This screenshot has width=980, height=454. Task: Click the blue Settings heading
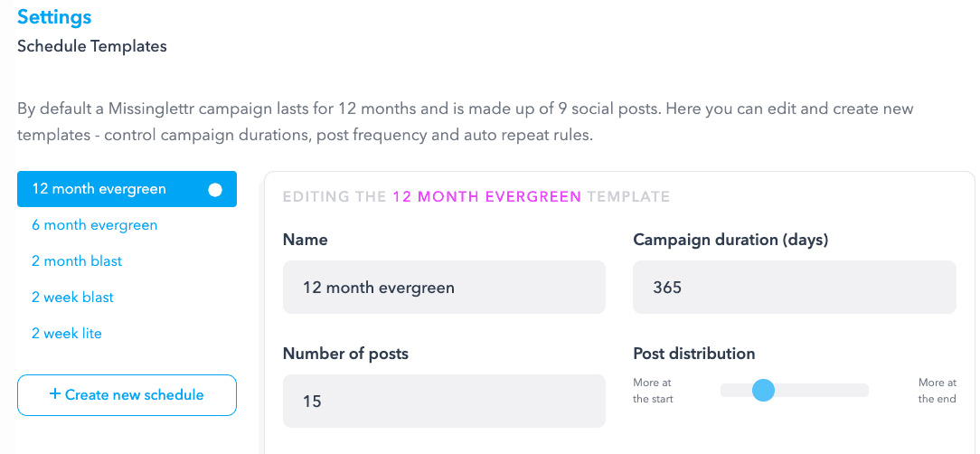click(54, 17)
